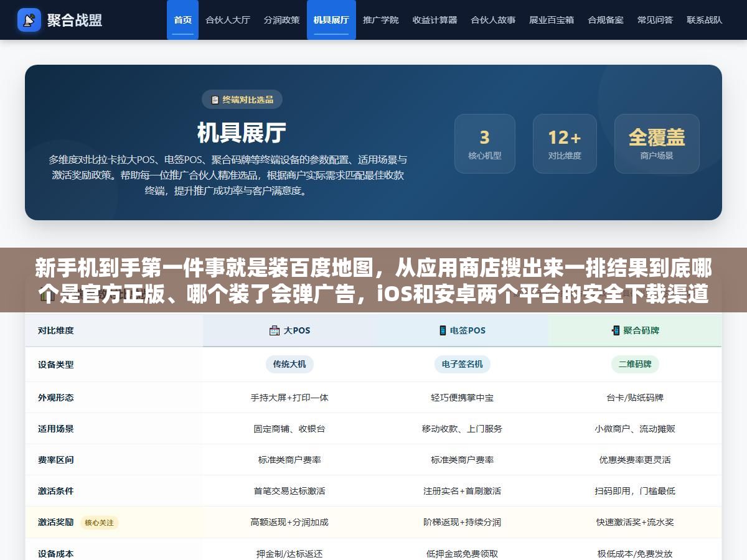The image size is (747, 560).
Task: Click 固定商铺、收银台 cell
Action: (289, 429)
